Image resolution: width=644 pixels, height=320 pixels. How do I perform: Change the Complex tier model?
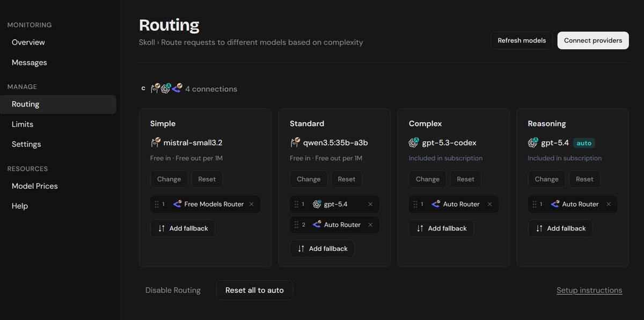[x=428, y=179]
